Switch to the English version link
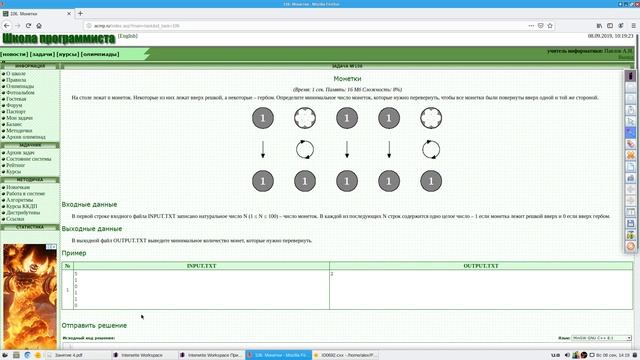This screenshot has width=640, height=360. click(x=128, y=36)
